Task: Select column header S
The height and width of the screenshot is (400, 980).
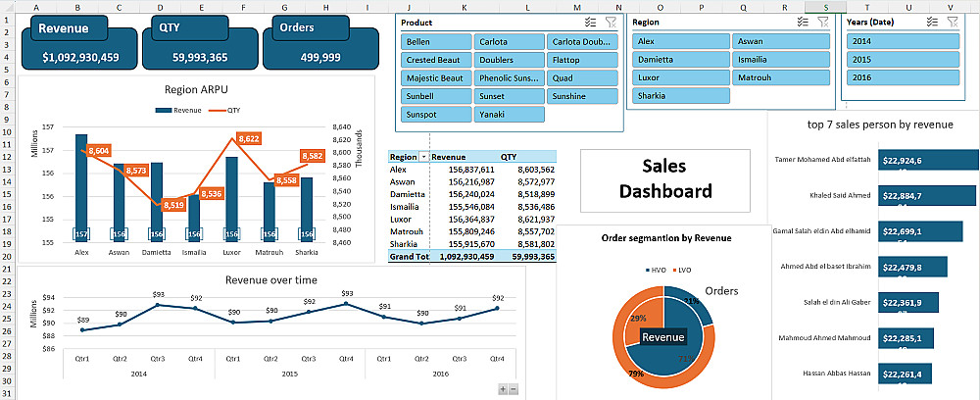Action: click(826, 6)
